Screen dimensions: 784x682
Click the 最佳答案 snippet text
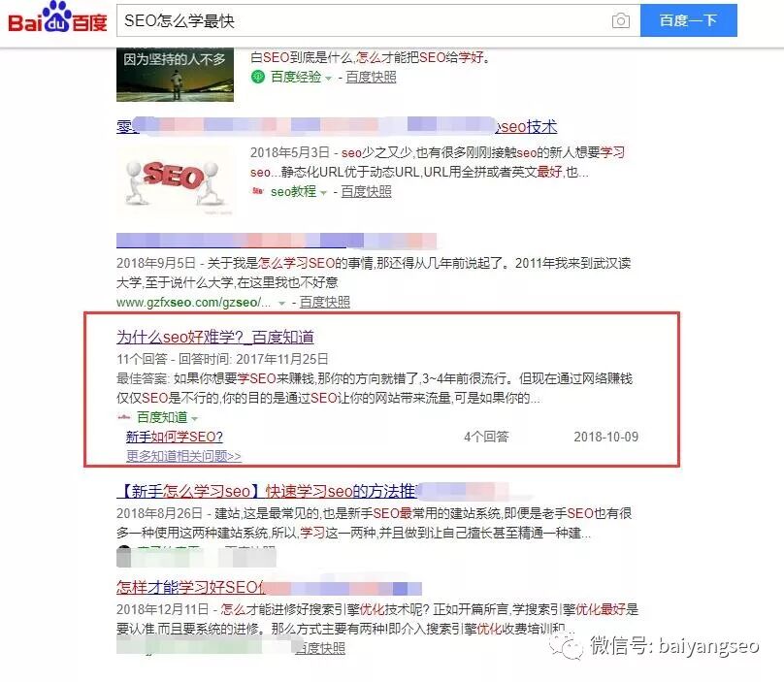point(375,388)
